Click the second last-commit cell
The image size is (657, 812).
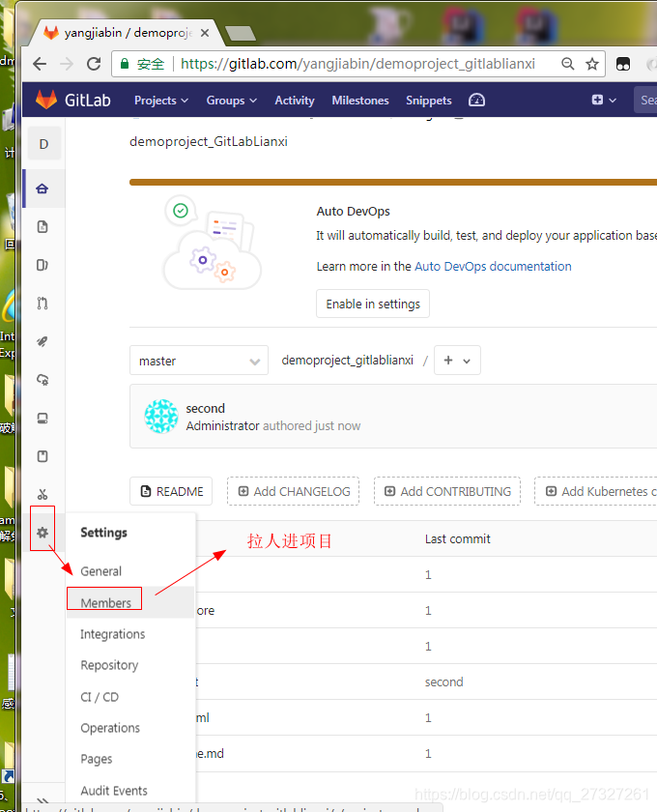click(443, 682)
